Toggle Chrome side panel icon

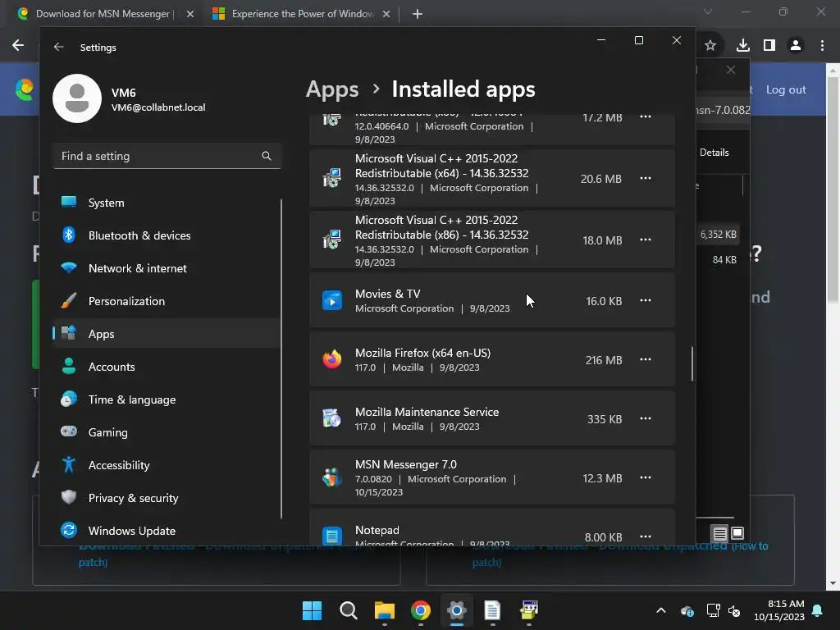pyautogui.click(x=769, y=46)
